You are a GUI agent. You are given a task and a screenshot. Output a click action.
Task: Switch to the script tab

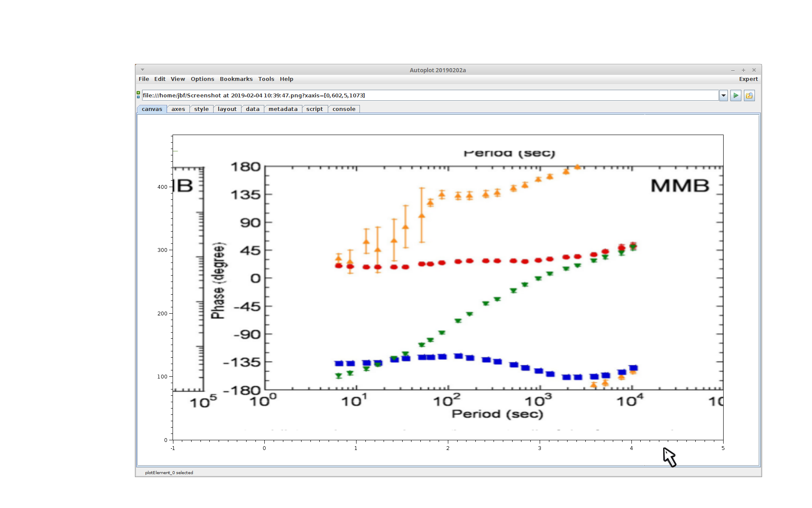[x=315, y=109]
